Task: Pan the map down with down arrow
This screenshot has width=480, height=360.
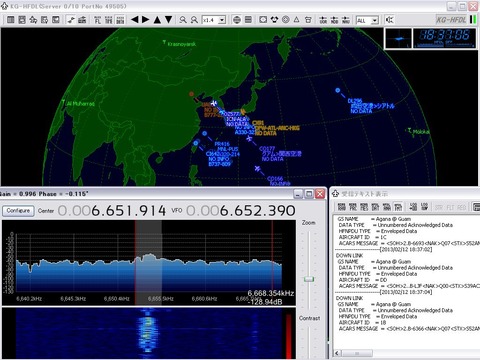Action: (169, 20)
